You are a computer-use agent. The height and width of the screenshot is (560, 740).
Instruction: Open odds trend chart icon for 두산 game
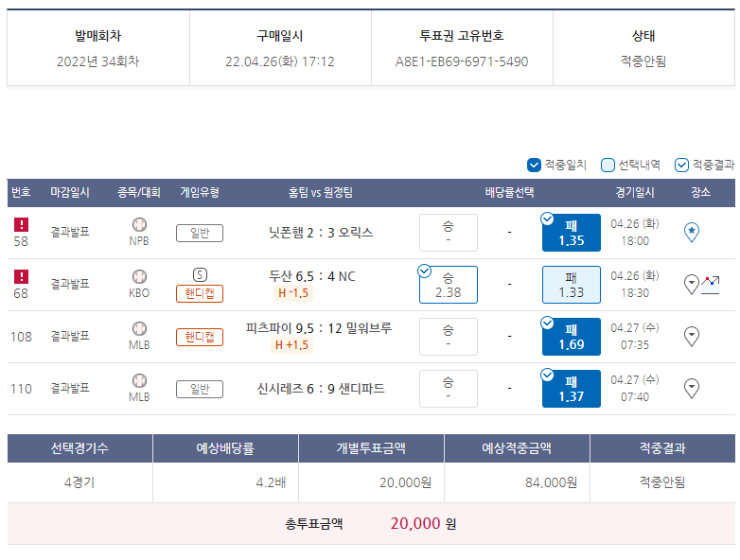tap(711, 285)
